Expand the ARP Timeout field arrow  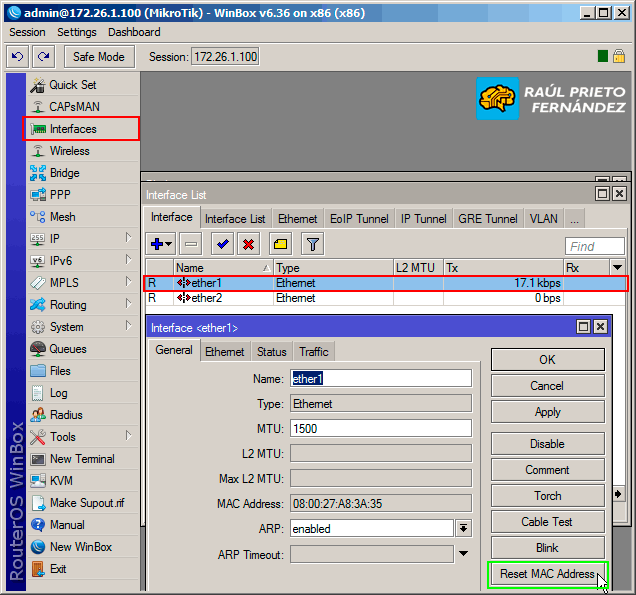point(463,554)
